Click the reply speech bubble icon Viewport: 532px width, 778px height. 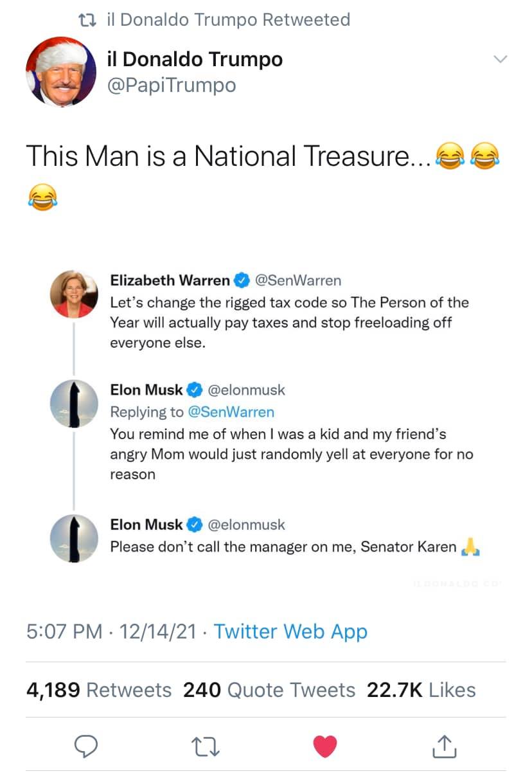85,746
